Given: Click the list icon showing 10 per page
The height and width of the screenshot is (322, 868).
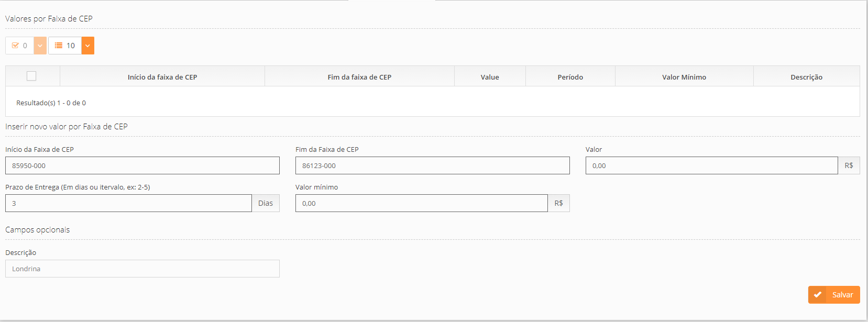Looking at the screenshot, I should click(65, 46).
